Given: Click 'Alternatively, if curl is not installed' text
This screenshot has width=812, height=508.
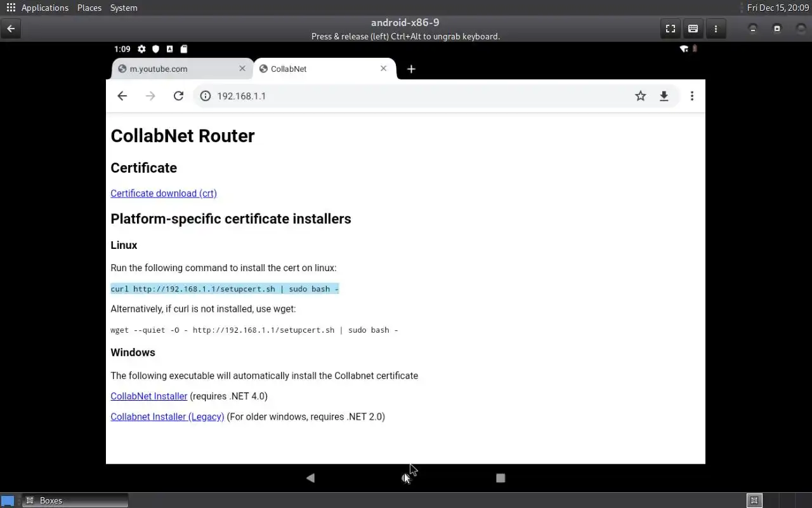Looking at the screenshot, I should click(x=203, y=309).
